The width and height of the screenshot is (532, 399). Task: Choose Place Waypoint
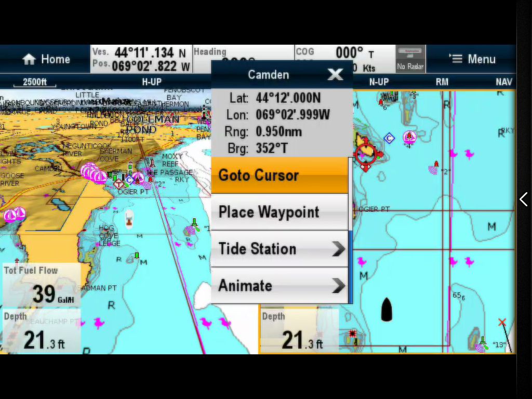[x=280, y=212]
